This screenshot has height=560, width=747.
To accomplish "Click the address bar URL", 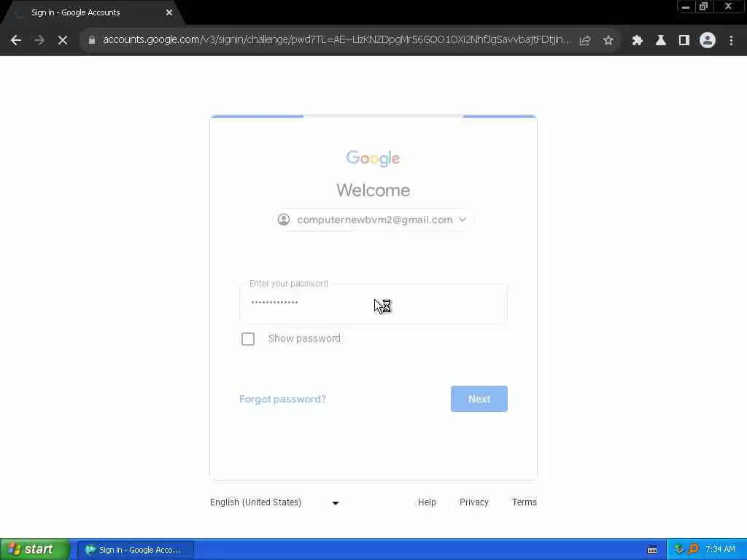I will pos(336,40).
